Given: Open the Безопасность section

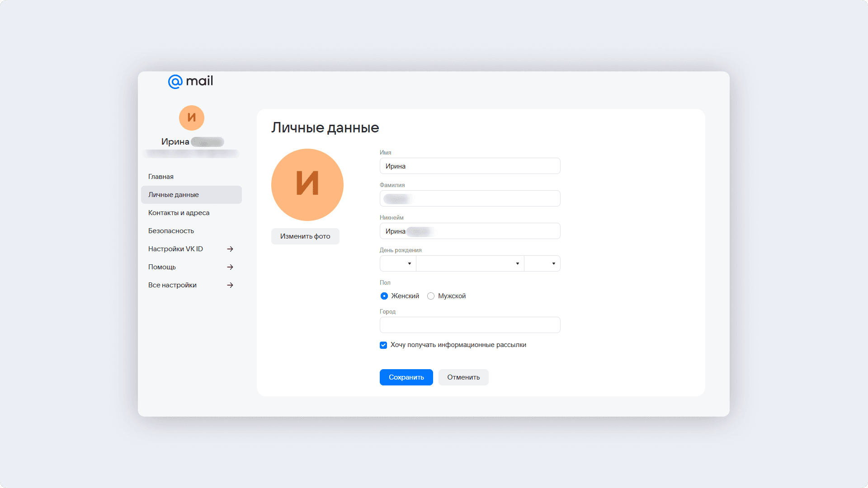Looking at the screenshot, I should (171, 231).
